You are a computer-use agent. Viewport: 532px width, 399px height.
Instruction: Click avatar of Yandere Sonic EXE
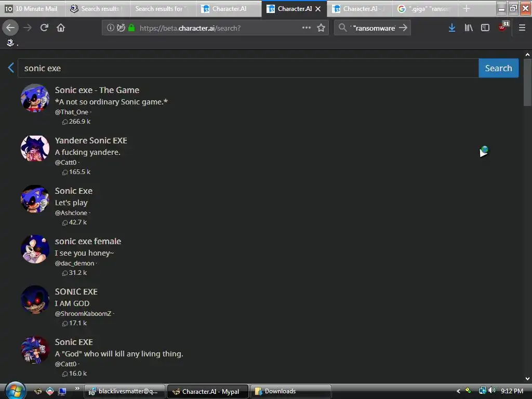click(35, 148)
